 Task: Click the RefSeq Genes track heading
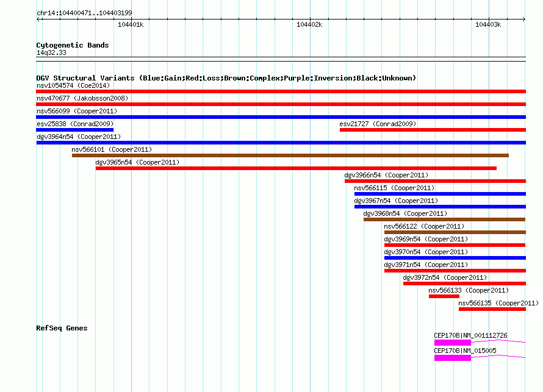click(x=62, y=328)
